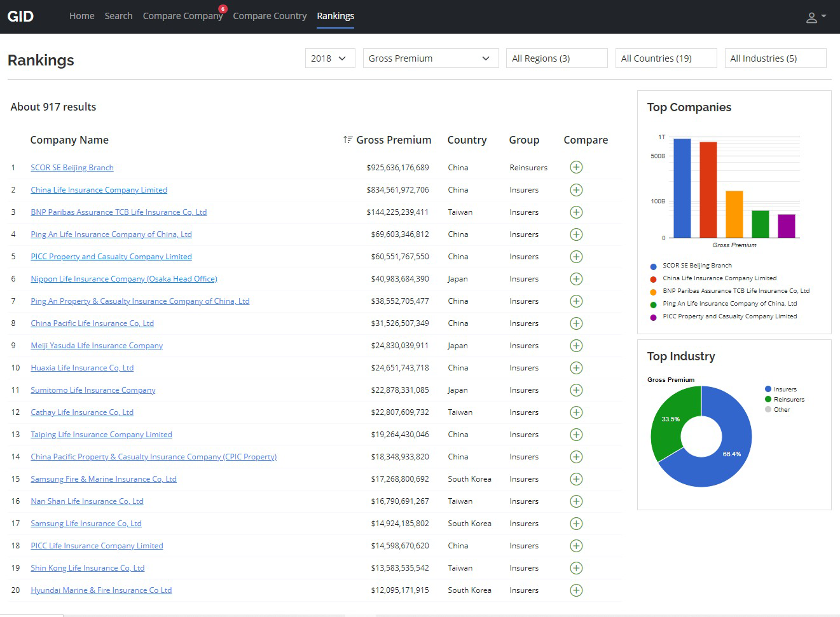Viewport: 840px width, 617px height.
Task: Click the Country column header
Action: [x=467, y=140]
